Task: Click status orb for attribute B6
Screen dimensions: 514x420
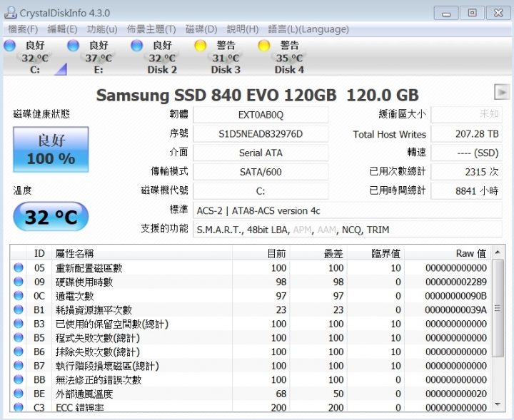Action: tap(19, 352)
